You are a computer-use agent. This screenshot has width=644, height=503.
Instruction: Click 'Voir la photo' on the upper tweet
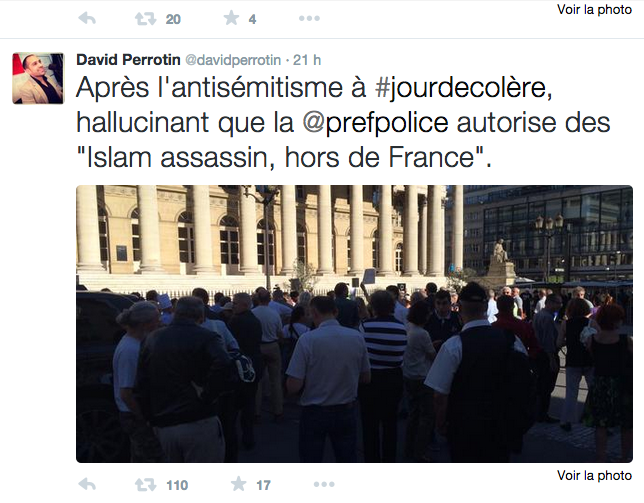click(x=594, y=9)
